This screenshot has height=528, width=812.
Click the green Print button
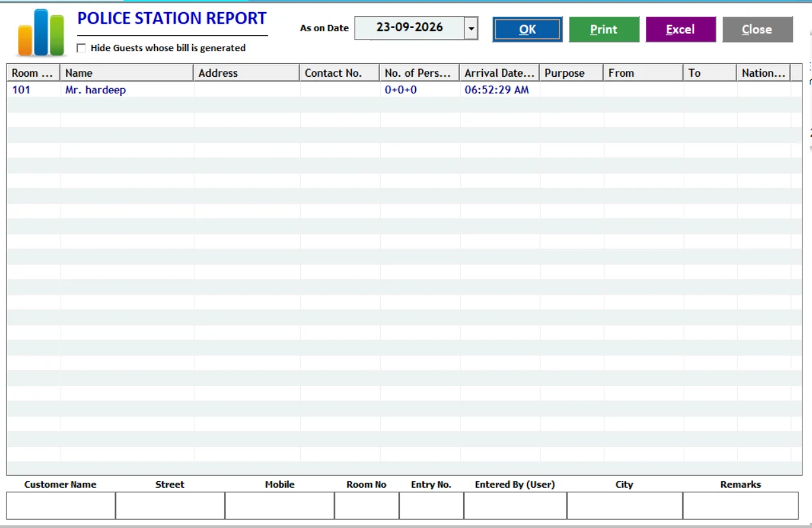pyautogui.click(x=604, y=29)
